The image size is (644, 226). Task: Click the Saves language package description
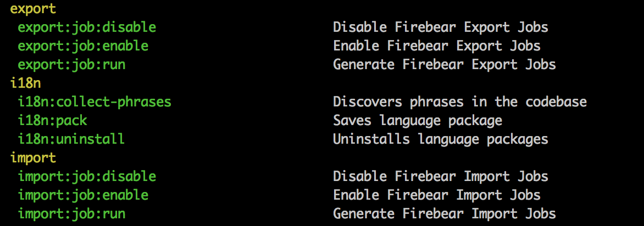click(x=418, y=121)
